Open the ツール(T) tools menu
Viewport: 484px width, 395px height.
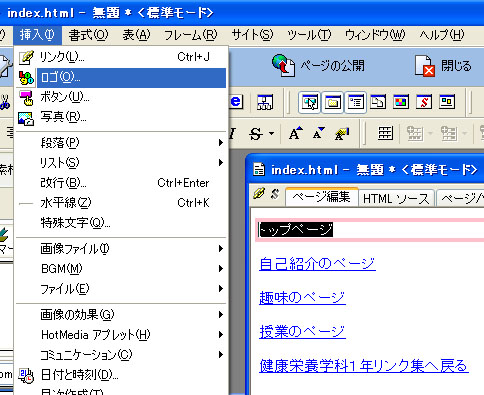[309, 35]
